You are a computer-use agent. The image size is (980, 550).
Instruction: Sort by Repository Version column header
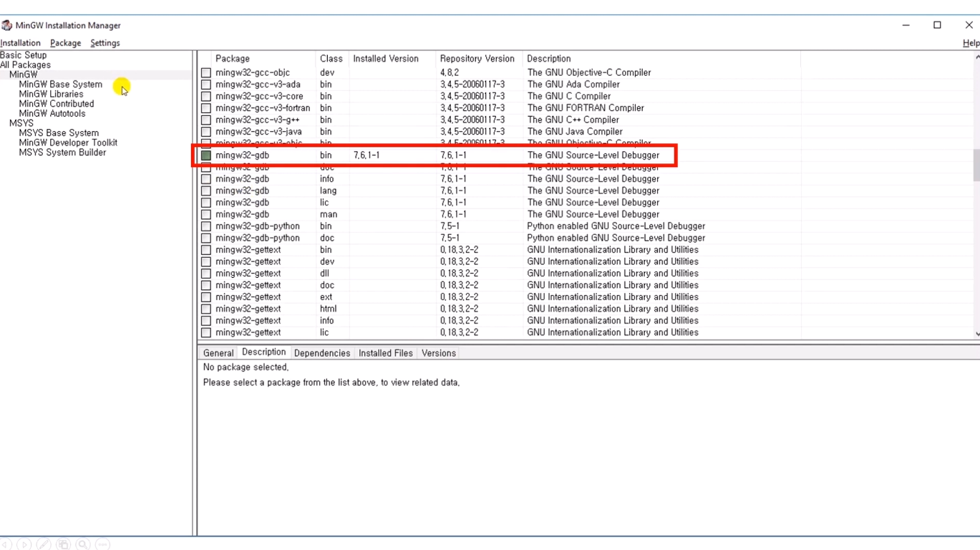click(478, 59)
